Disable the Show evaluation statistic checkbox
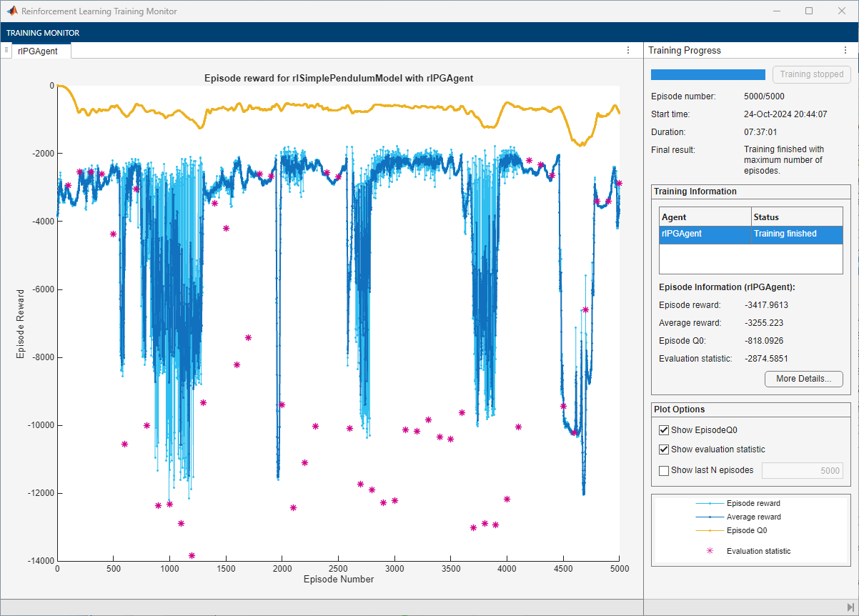Screen dimensions: 859x616 pyautogui.click(x=664, y=449)
